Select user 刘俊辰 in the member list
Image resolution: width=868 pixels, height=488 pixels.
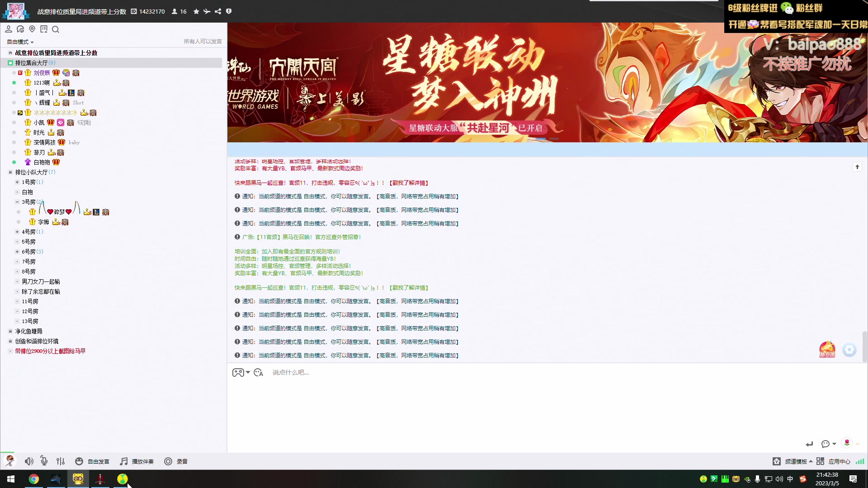[x=42, y=73]
